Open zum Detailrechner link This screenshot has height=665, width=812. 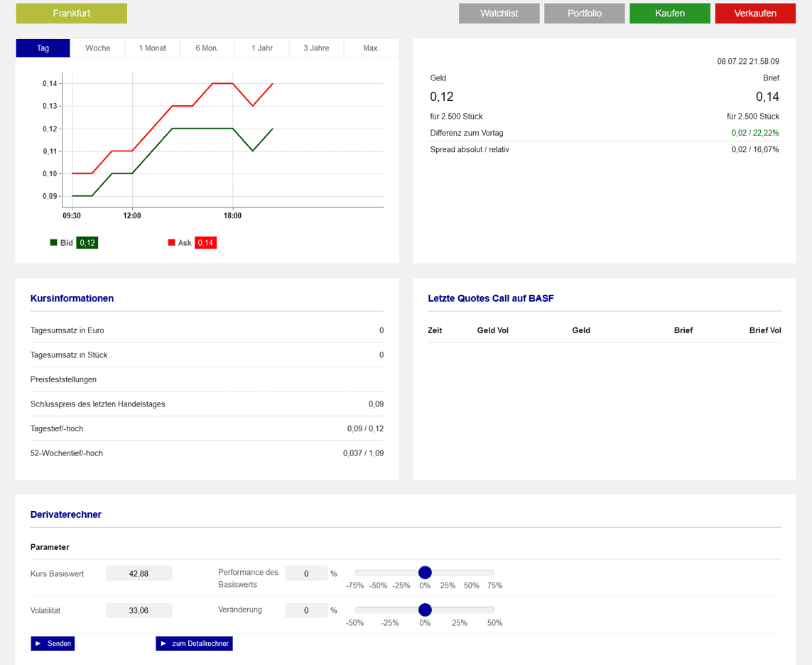pyautogui.click(x=194, y=643)
